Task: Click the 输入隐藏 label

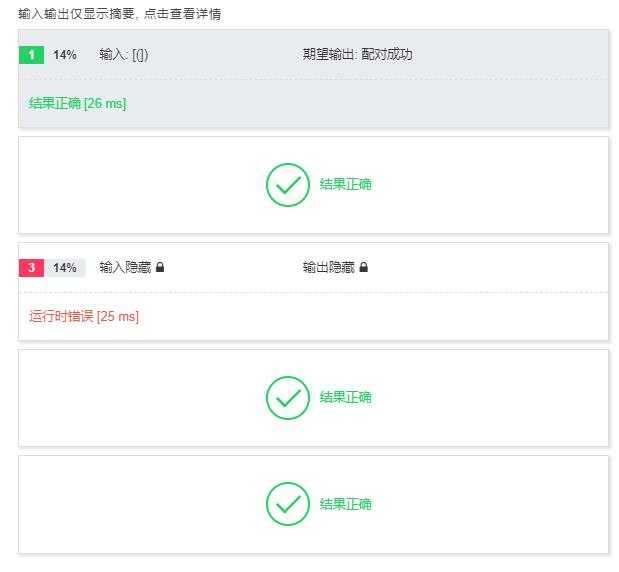Action: 125,267
